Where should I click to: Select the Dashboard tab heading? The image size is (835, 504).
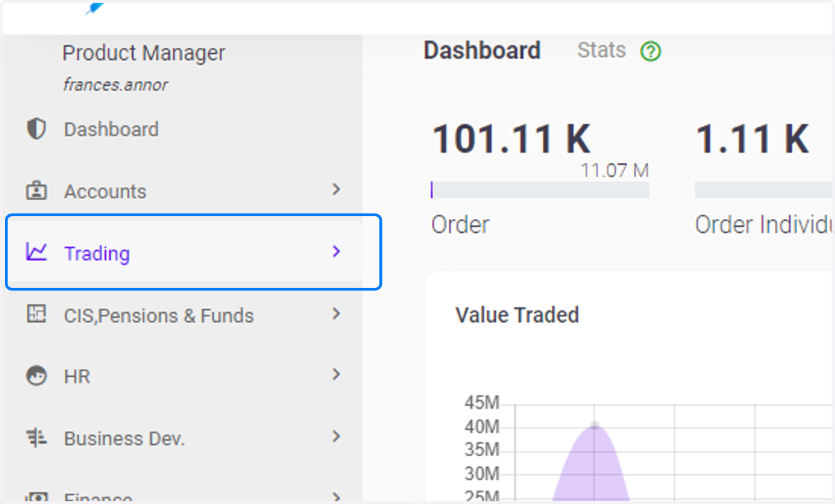(482, 51)
